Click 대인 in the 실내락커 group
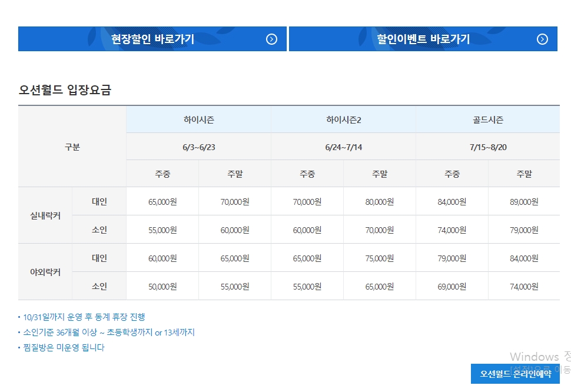The width and height of the screenshot is (571, 392). click(x=99, y=201)
